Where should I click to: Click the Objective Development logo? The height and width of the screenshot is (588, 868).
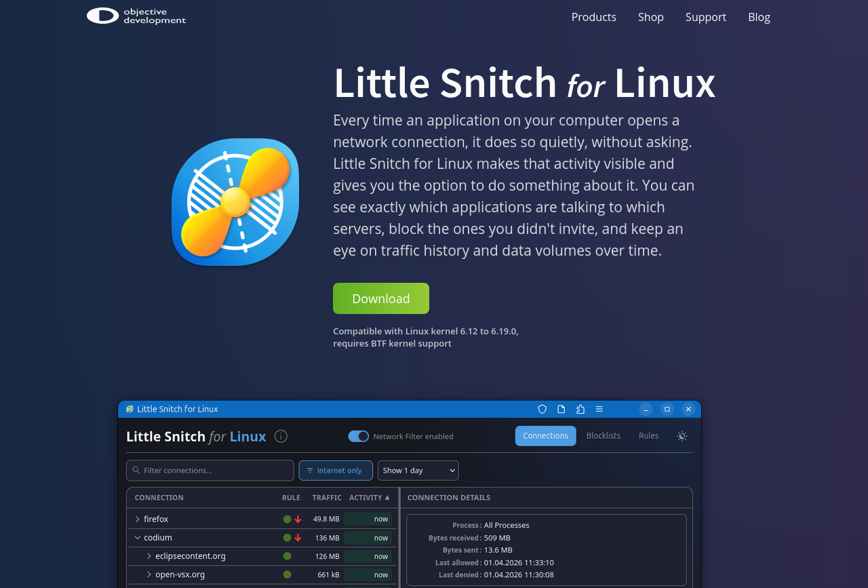(136, 16)
